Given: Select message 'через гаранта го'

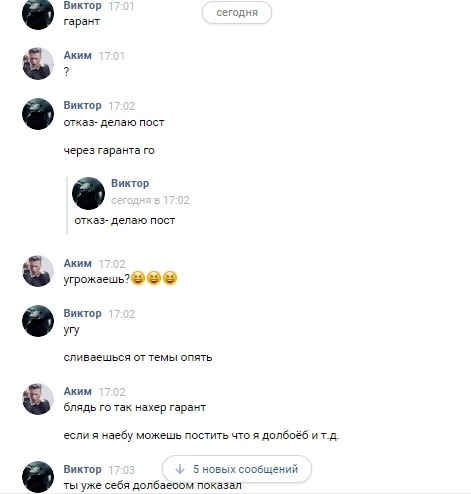Looking at the screenshot, I should tap(109, 150).
